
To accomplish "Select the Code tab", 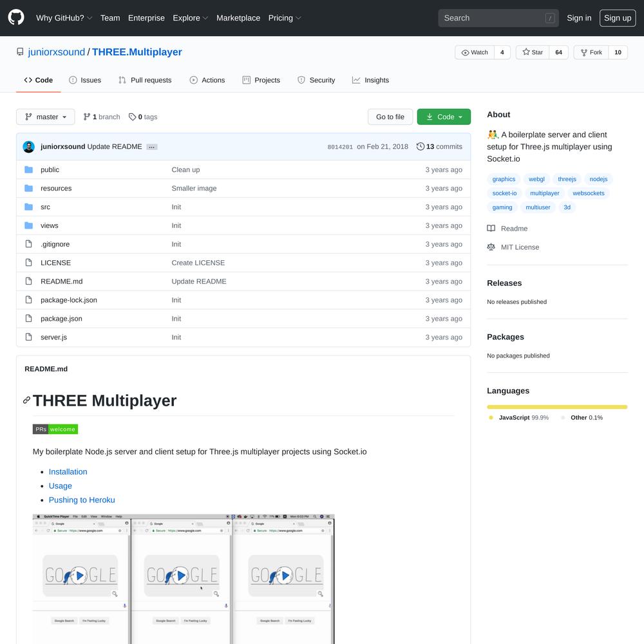I will coord(39,80).
